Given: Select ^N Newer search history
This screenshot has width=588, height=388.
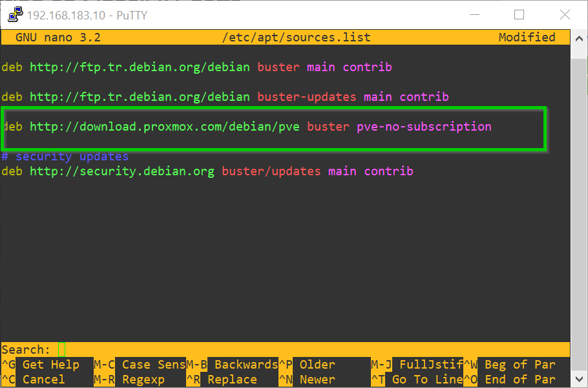Looking at the screenshot, I should point(307,380).
